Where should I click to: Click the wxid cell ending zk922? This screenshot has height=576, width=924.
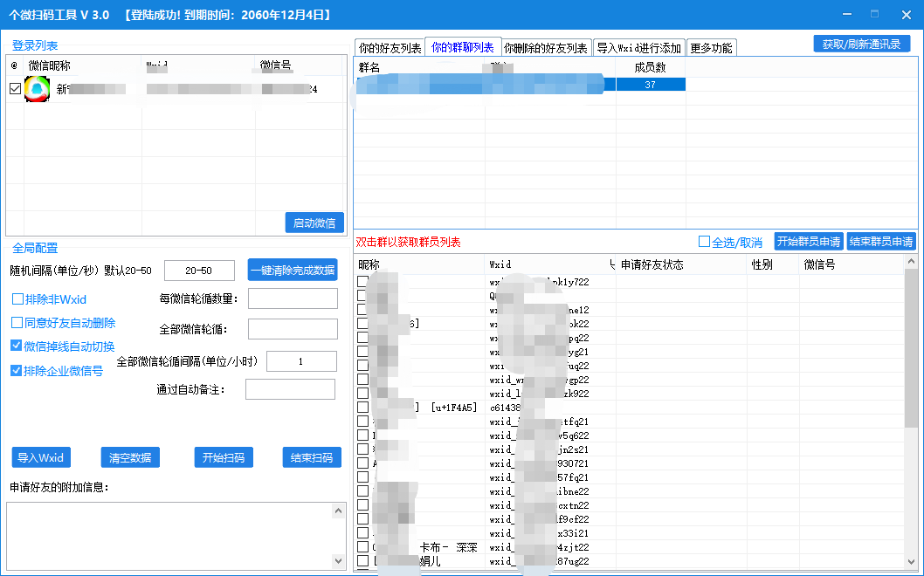coord(550,394)
